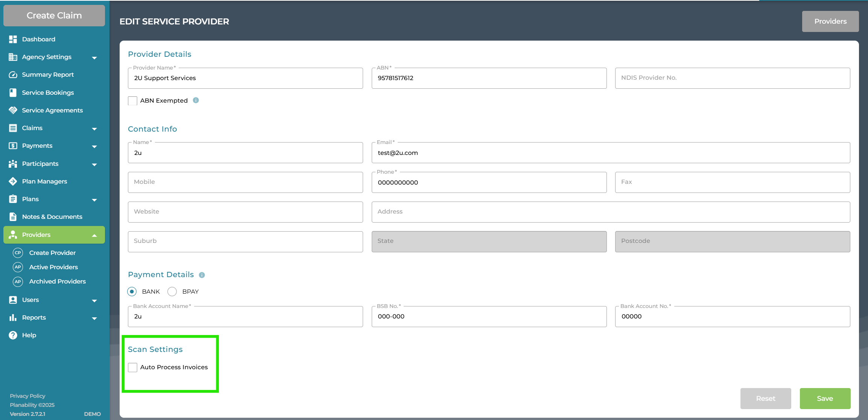
Task: Click the Save button
Action: 825,399
